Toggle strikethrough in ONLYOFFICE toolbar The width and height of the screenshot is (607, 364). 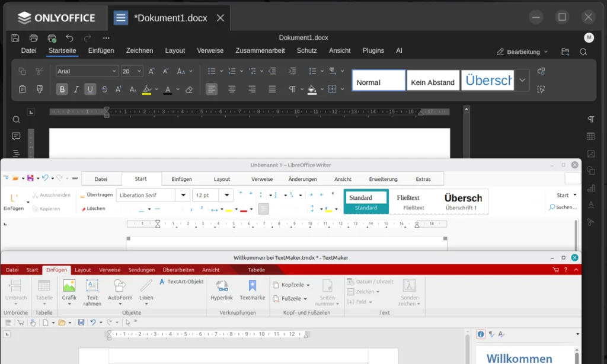click(104, 90)
